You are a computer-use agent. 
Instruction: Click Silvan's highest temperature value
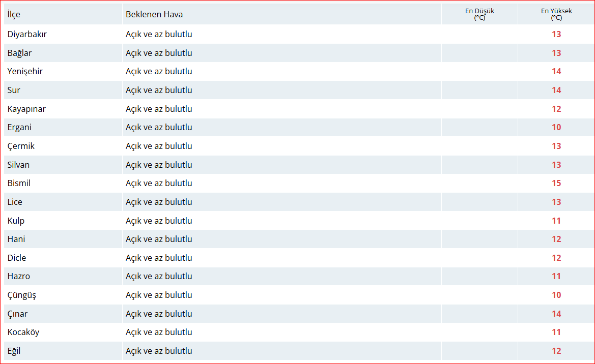556,165
